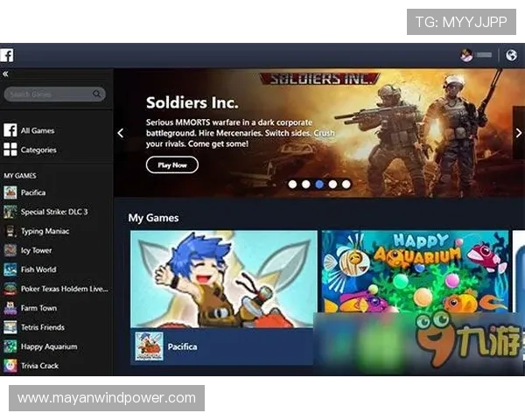Go to previous banner slide

pyautogui.click(x=121, y=133)
